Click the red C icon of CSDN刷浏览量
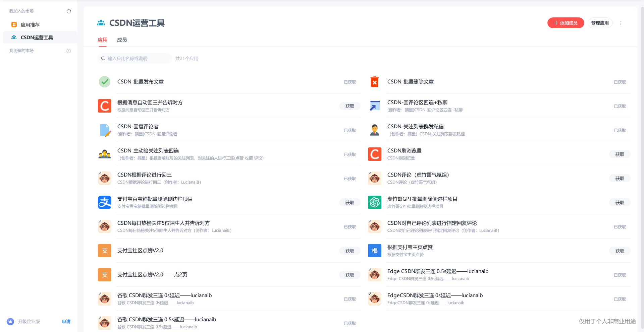The width and height of the screenshot is (644, 332). (x=375, y=154)
